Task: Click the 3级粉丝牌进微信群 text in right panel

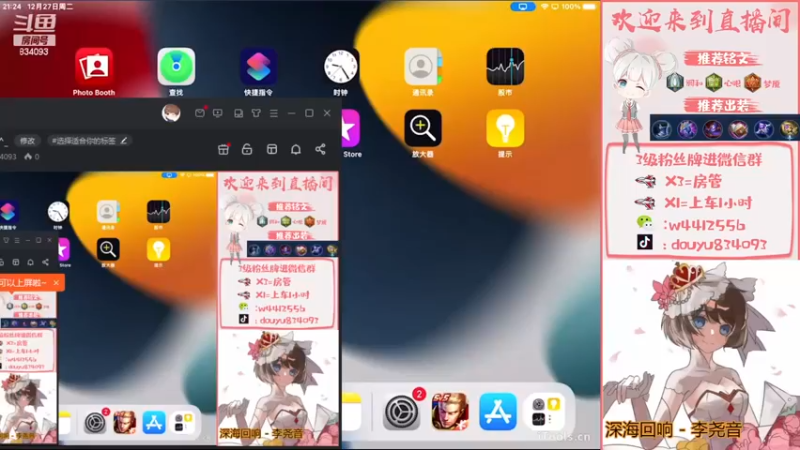Action: [x=698, y=160]
